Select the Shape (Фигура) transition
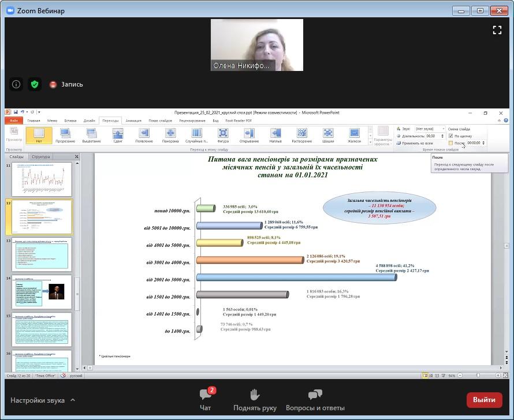 click(223, 135)
